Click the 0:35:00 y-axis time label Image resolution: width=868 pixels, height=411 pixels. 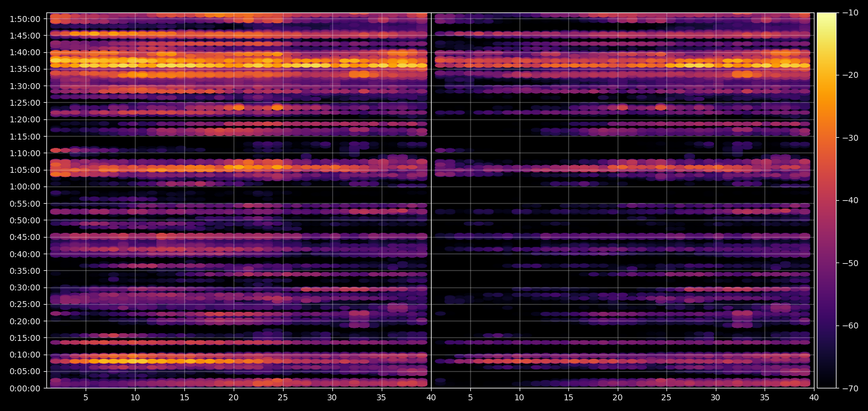26,271
